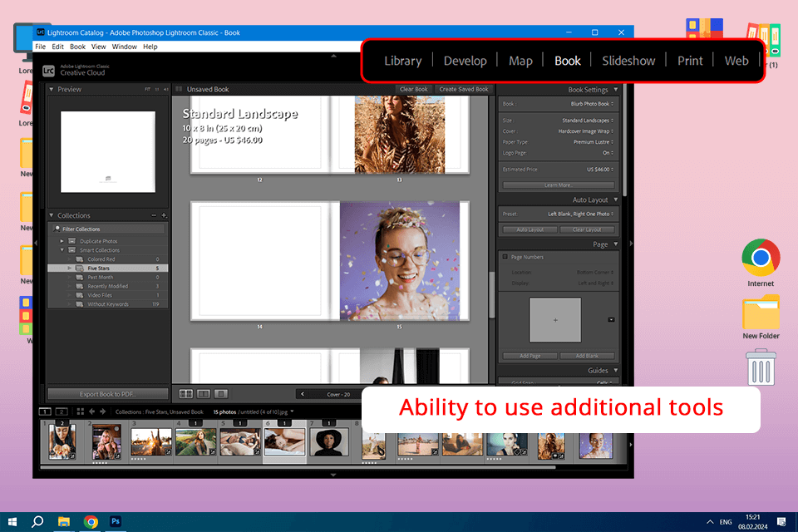
Task: Expand Duplicate Photos collection set
Action: [x=62, y=241]
